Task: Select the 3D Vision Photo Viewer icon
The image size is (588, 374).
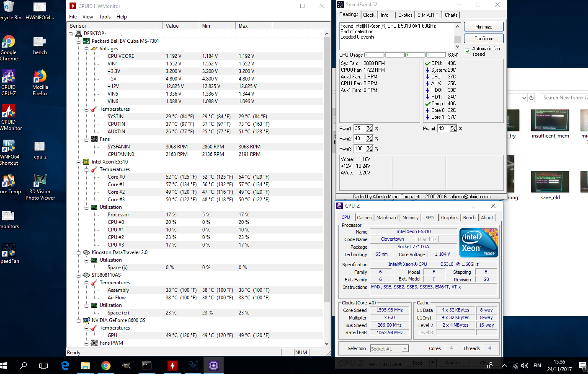Action: click(40, 187)
